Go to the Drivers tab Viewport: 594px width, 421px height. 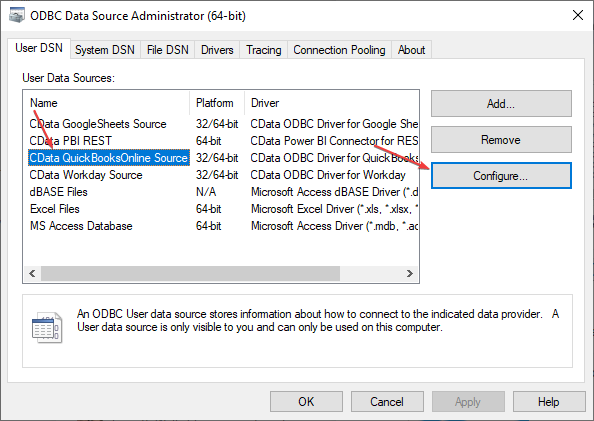[217, 50]
